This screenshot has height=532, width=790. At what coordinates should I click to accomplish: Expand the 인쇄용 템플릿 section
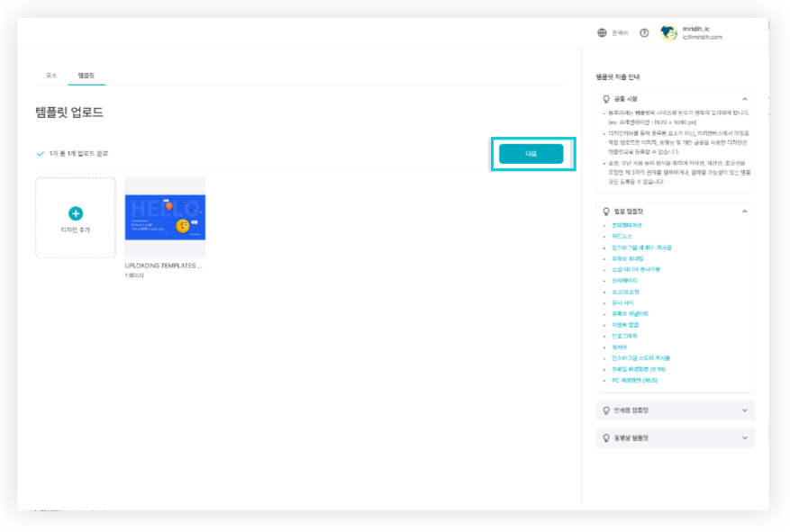click(x=746, y=410)
